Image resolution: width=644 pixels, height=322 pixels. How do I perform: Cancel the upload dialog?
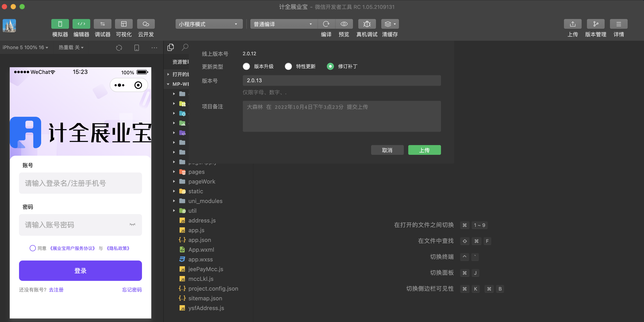tap(387, 150)
